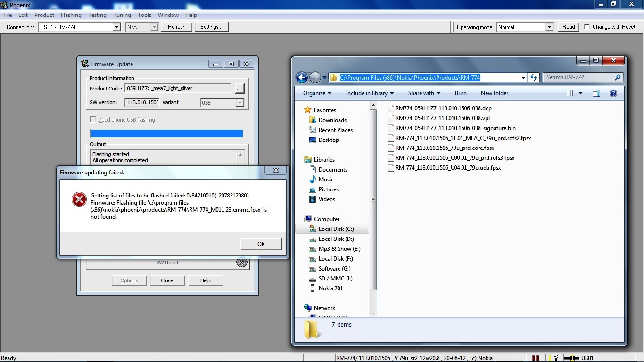Click the Settings... button
Viewport: 644px width, 362px height.
pyautogui.click(x=211, y=27)
